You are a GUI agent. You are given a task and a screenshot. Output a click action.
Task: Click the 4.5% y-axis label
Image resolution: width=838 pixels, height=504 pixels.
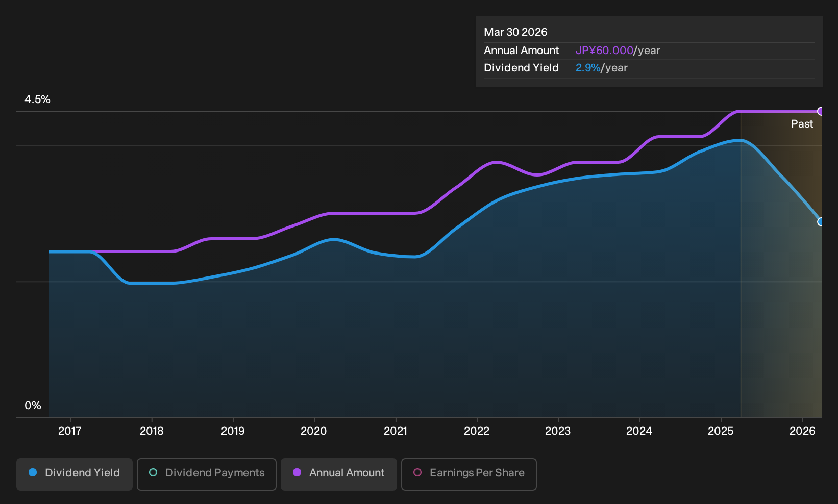coord(37,99)
